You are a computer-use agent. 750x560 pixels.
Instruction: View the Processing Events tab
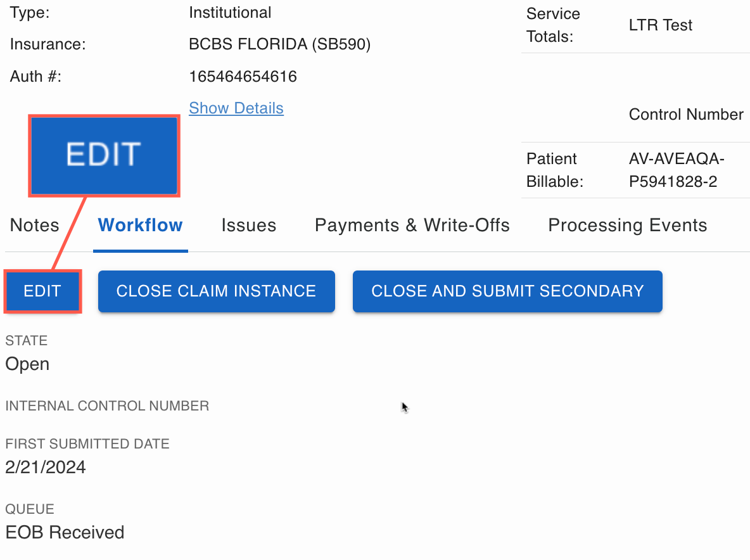(627, 226)
